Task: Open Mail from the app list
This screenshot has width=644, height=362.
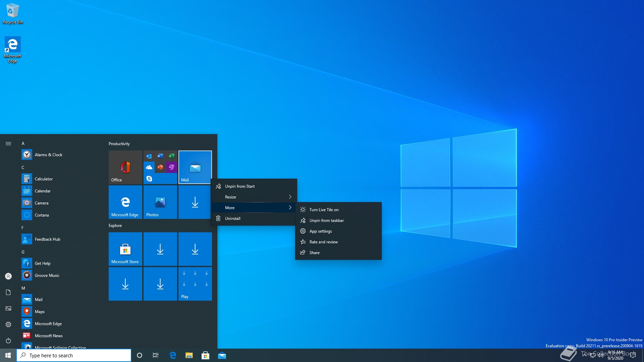Action: point(62,299)
